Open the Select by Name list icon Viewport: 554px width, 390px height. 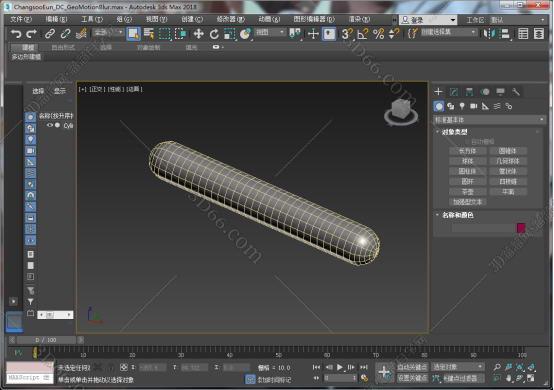pos(149,34)
